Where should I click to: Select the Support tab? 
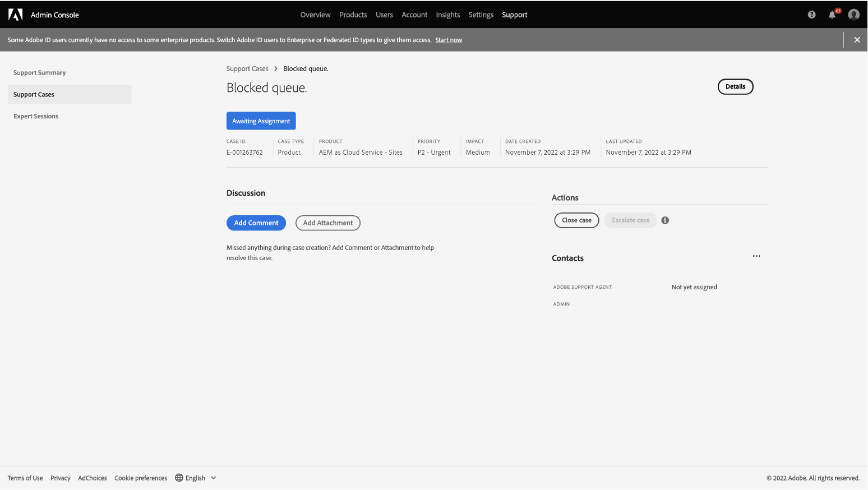(x=515, y=15)
